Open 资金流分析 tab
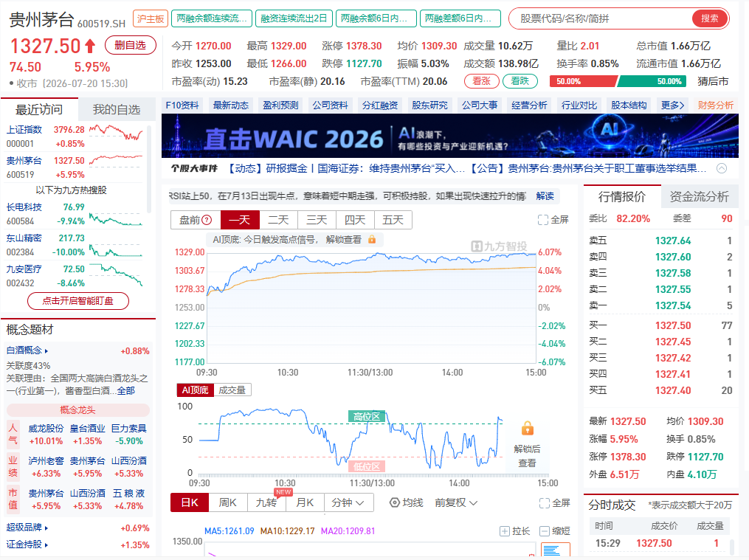The image size is (749, 560). click(700, 196)
